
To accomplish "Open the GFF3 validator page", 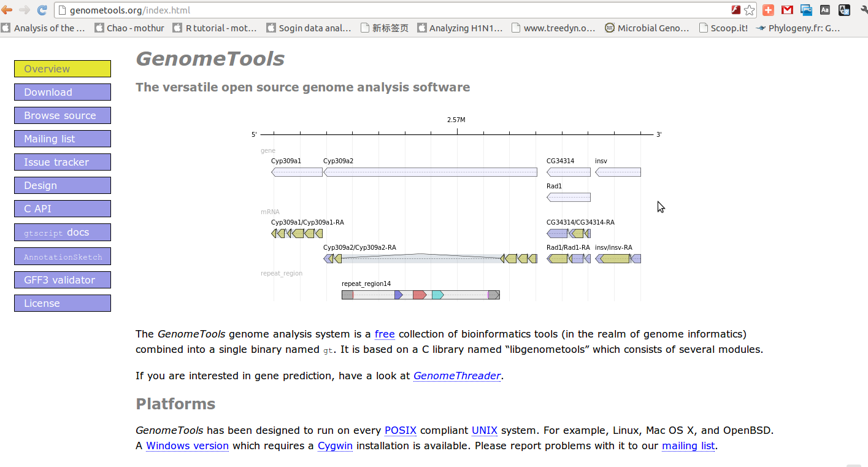I will 63,280.
